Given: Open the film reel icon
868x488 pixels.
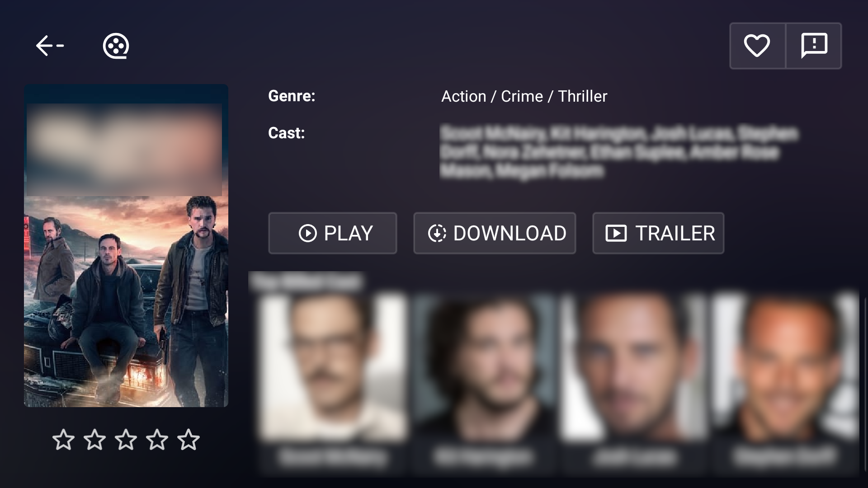Looking at the screenshot, I should 116,46.
